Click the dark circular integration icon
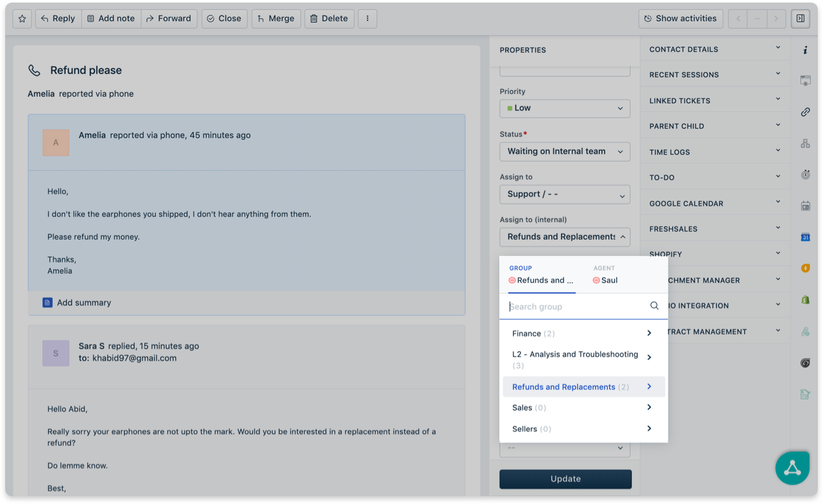The width and height of the screenshot is (823, 504). point(805,363)
